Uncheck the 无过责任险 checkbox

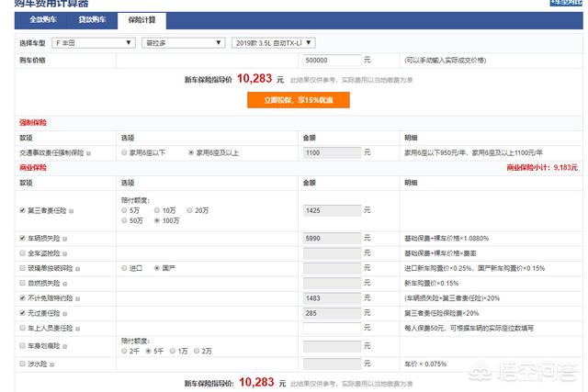point(22,313)
